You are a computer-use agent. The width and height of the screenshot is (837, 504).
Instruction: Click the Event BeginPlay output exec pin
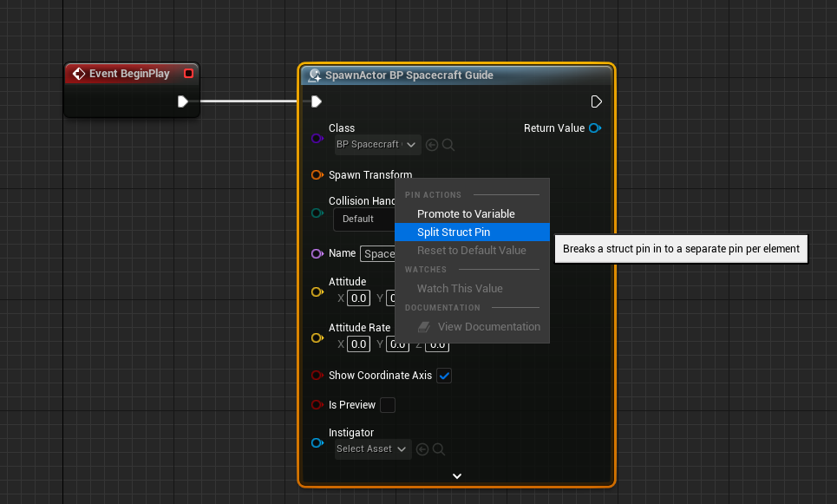pyautogui.click(x=182, y=101)
